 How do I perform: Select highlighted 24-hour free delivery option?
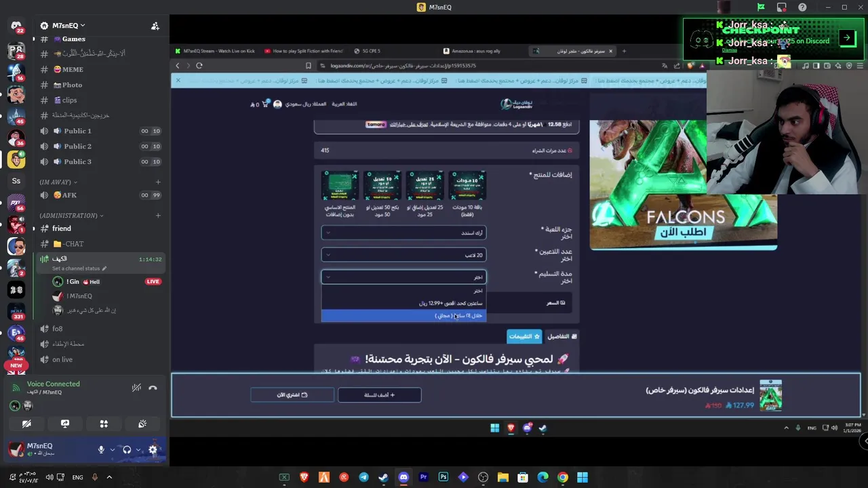(x=403, y=316)
